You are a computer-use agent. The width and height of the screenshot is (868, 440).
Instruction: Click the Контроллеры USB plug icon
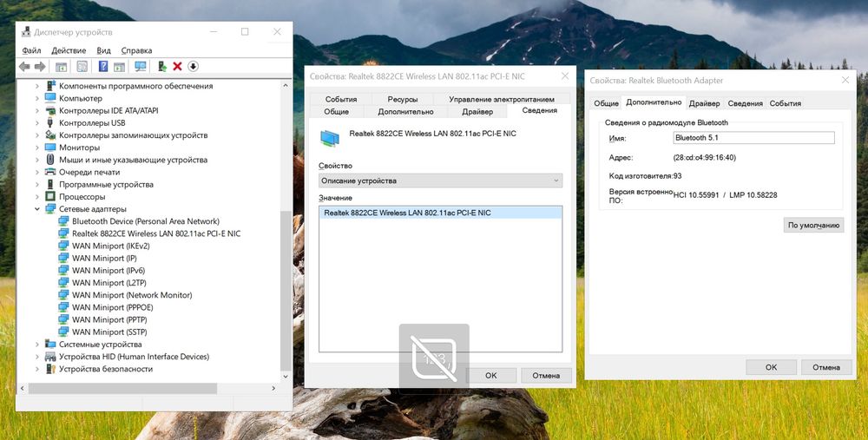coord(50,123)
